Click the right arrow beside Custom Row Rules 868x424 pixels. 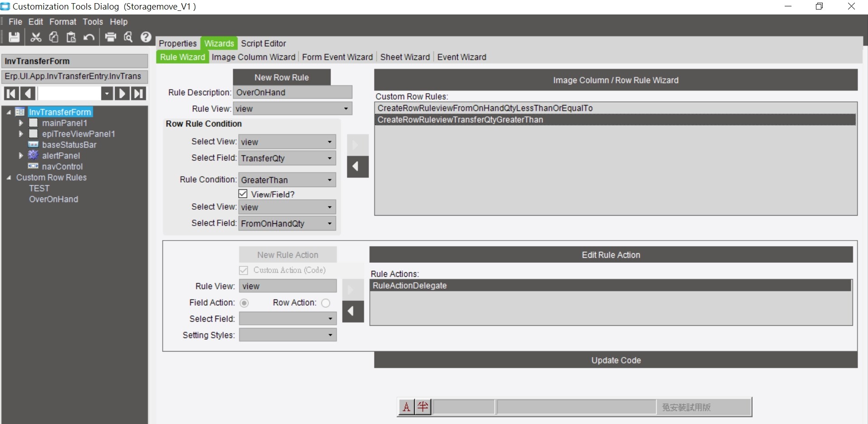[x=358, y=145]
